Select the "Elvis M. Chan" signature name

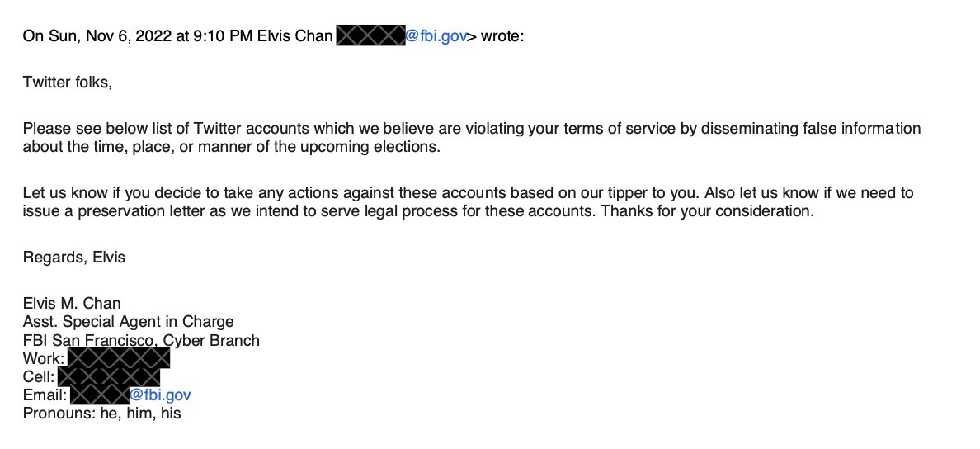(x=72, y=304)
